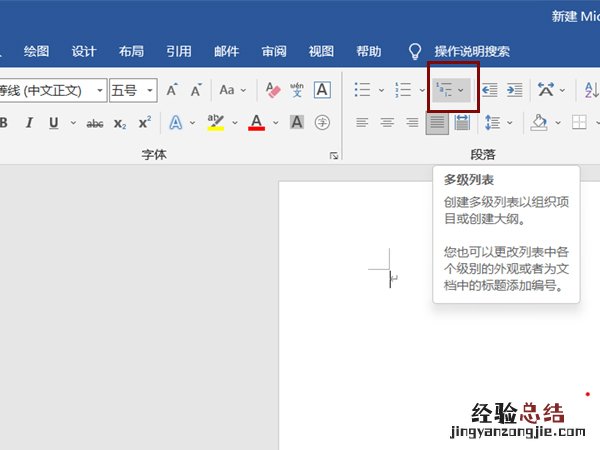Open the 字体 dialog launcher
The width and height of the screenshot is (600, 450).
(334, 156)
